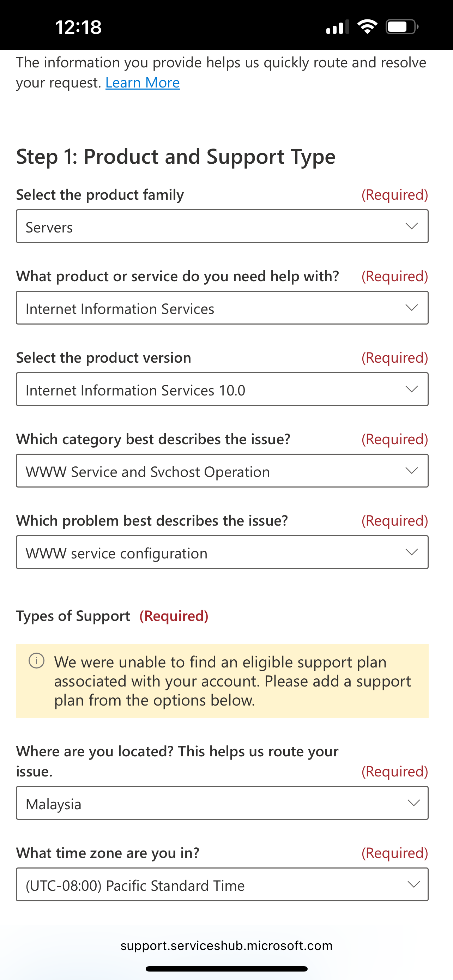Click chevron on the Servers dropdown
Viewport: 453px width, 980px height.
pos(411,226)
